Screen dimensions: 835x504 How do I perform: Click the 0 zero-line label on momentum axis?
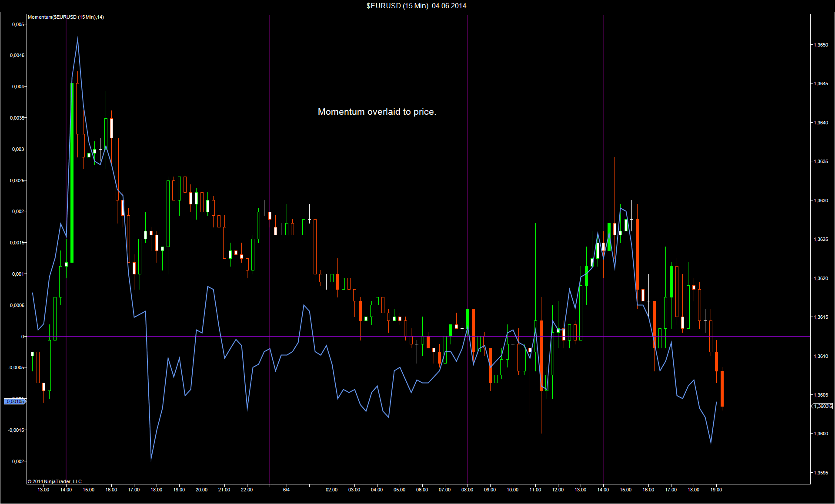click(x=23, y=337)
